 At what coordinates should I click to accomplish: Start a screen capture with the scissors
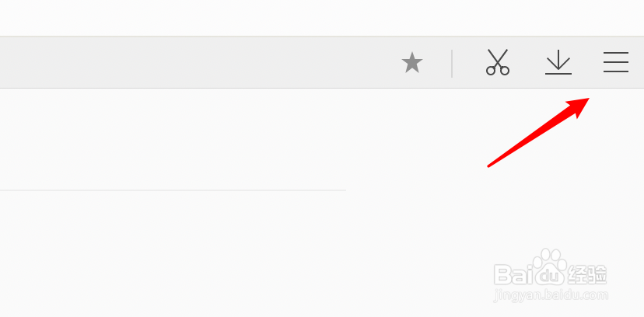pos(498,62)
